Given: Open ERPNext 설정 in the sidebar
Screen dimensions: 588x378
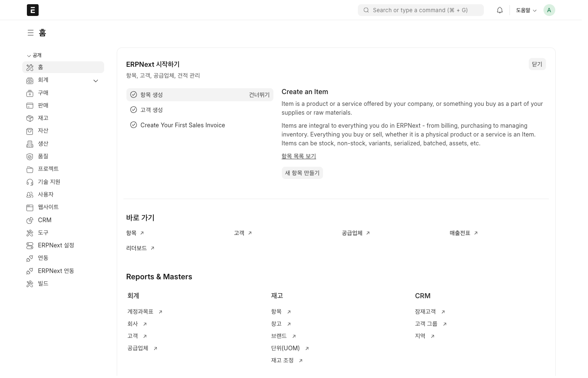Looking at the screenshot, I should click(x=56, y=245).
